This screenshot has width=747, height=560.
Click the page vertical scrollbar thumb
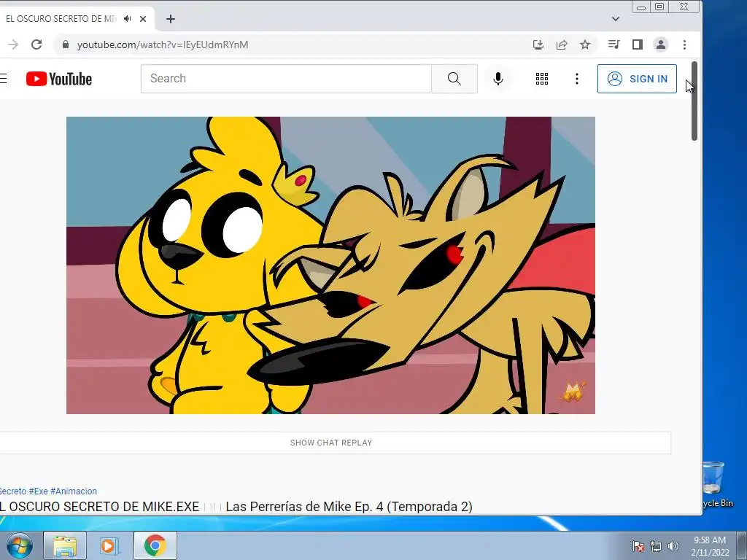694,101
